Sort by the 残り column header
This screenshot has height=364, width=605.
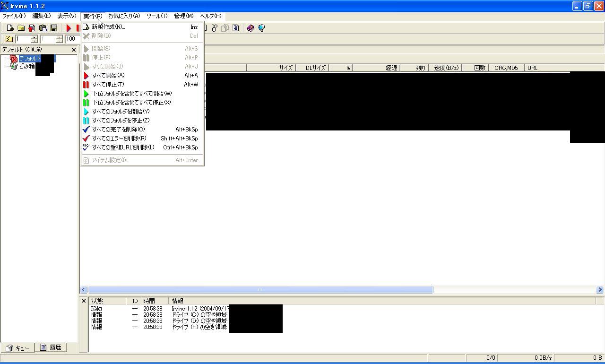point(414,68)
